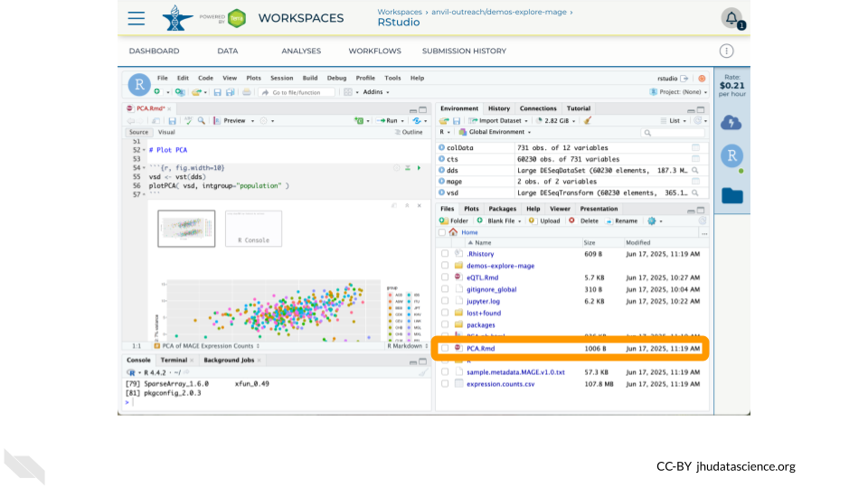Screen dimensions: 868x488
Task: Switch the editor to Visual mode
Action: click(x=166, y=132)
